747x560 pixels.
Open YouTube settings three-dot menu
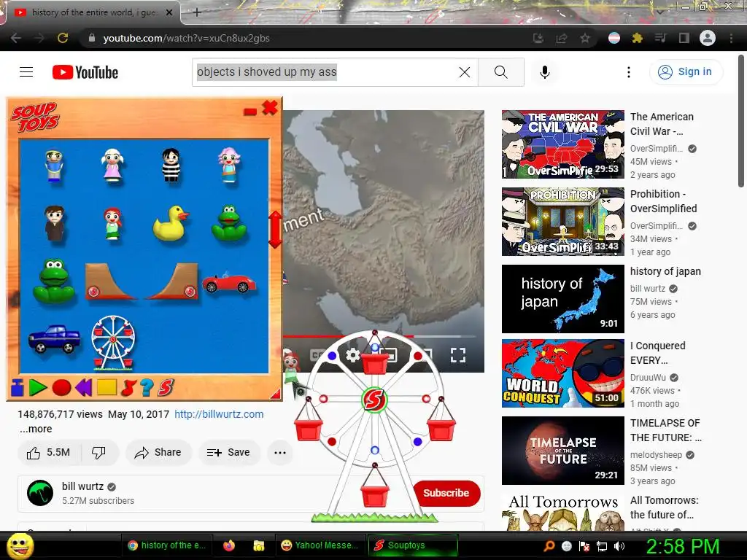pos(628,72)
